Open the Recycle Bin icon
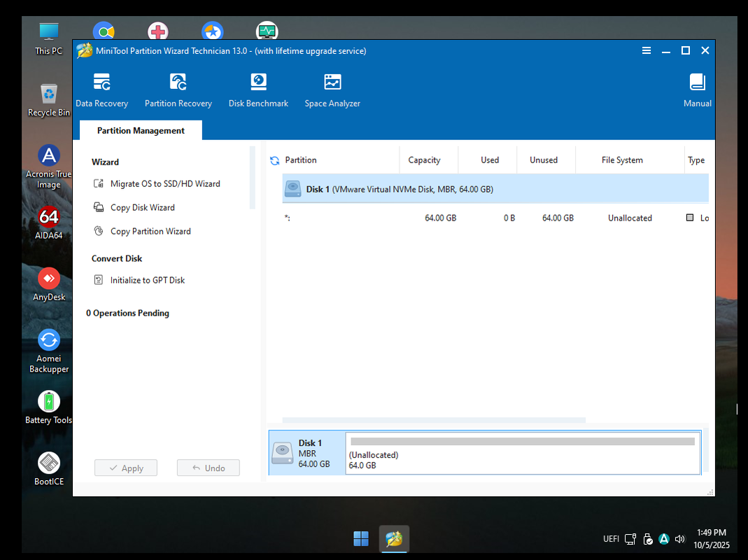This screenshot has width=748, height=560. [x=49, y=100]
